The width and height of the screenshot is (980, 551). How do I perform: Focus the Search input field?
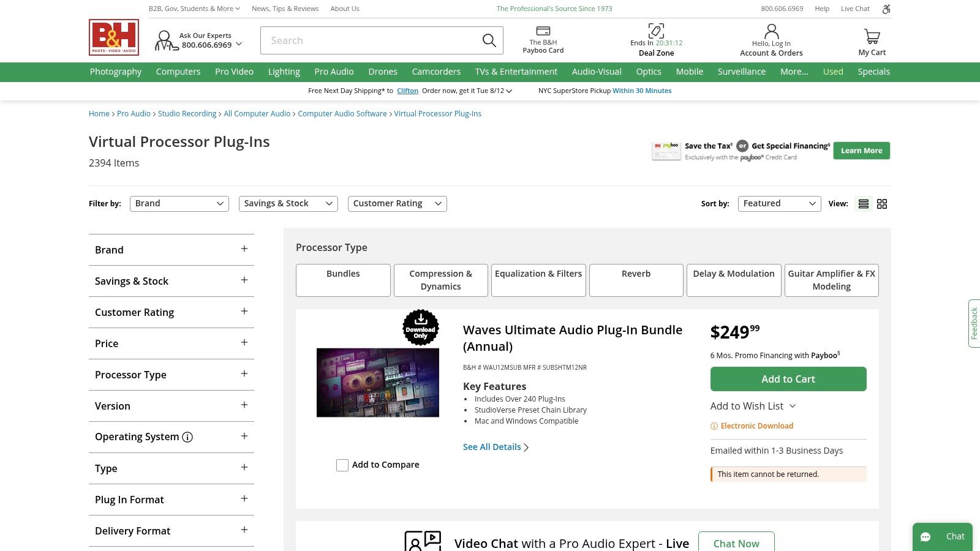pyautogui.click(x=371, y=40)
